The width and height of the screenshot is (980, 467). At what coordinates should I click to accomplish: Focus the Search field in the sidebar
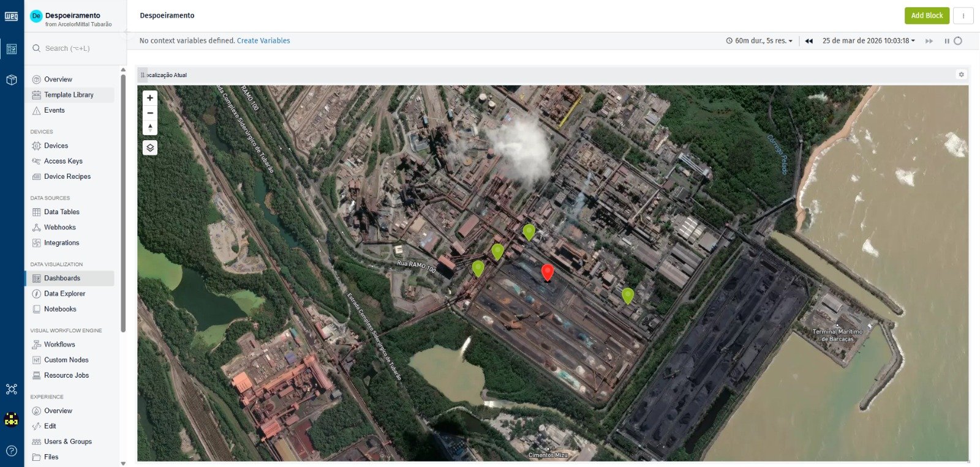click(75, 48)
